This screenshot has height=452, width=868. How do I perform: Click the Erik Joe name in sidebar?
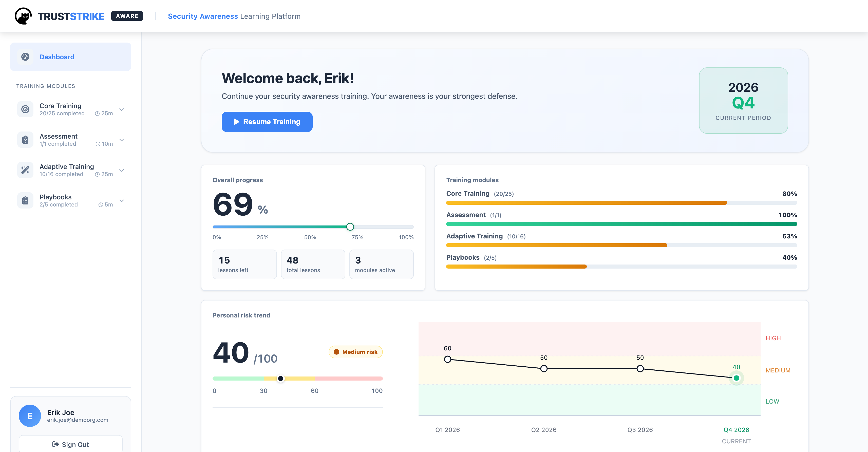tap(61, 412)
